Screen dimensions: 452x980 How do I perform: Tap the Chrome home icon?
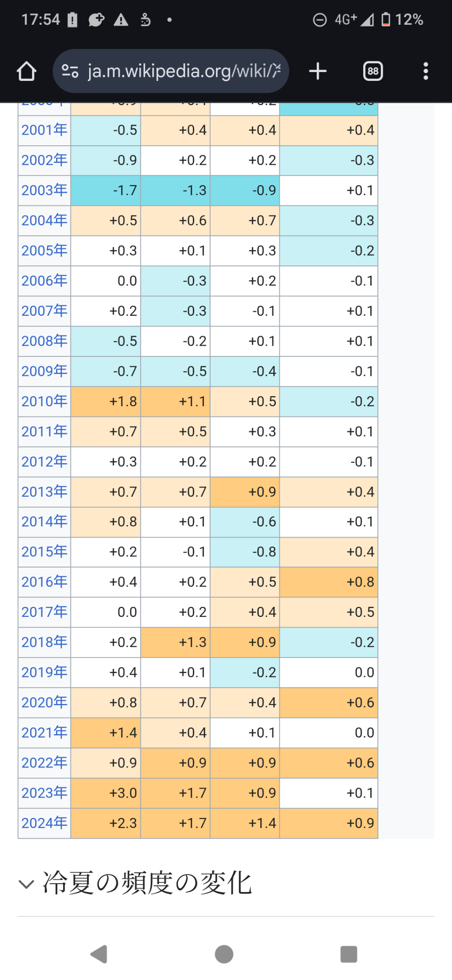(26, 71)
